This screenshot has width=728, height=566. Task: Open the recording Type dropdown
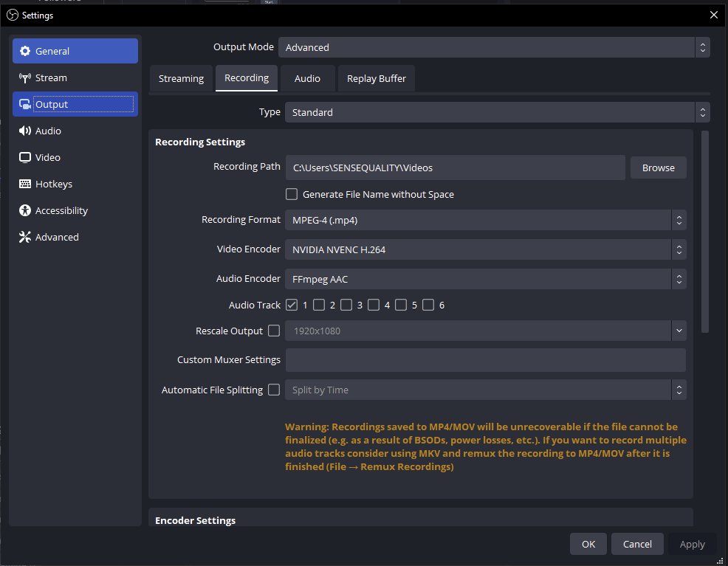click(497, 112)
